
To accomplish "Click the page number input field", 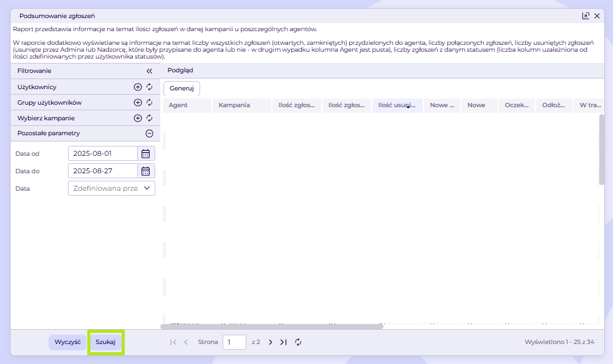I will tap(234, 342).
